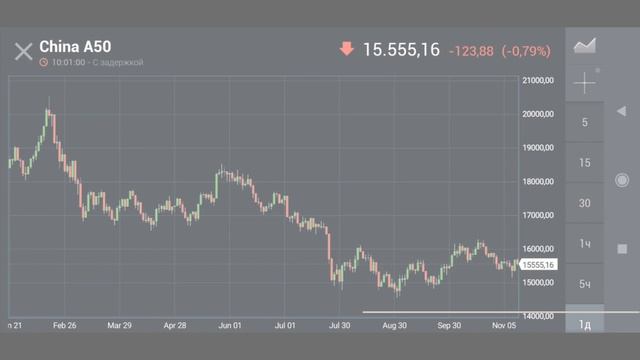Click the -123,88 (-0,79%) change text
The width and height of the screenshot is (640, 360).
[x=500, y=51]
